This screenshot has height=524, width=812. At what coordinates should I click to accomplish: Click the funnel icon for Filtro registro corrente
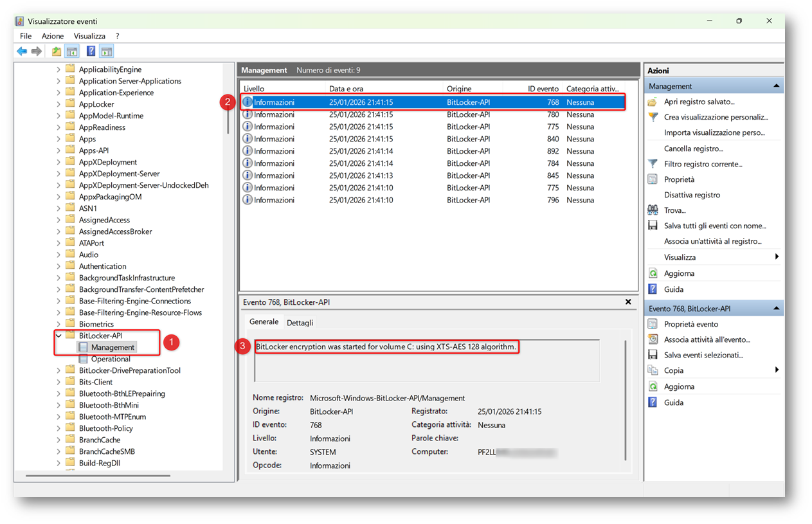pos(653,164)
